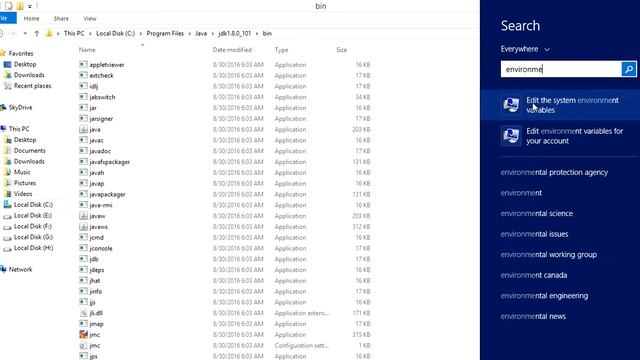
Task: Select Local Disk (H:) drive in sidebar
Action: 29,248
